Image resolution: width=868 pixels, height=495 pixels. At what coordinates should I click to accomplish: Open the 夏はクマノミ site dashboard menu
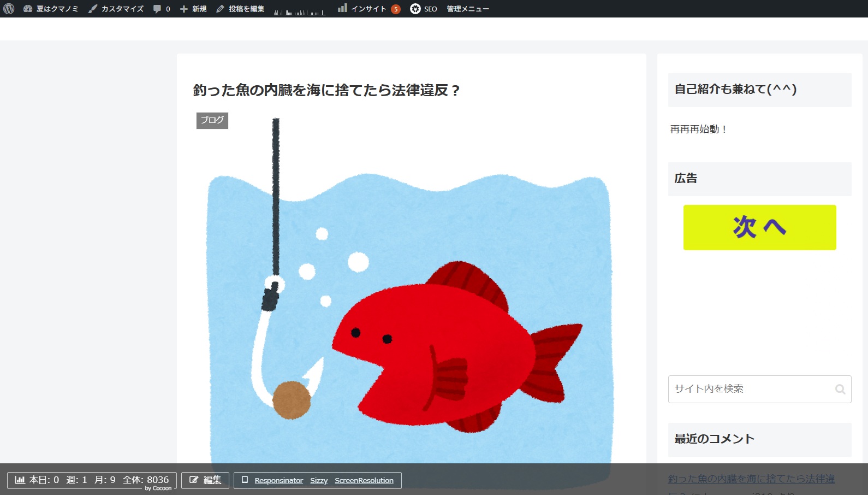51,9
